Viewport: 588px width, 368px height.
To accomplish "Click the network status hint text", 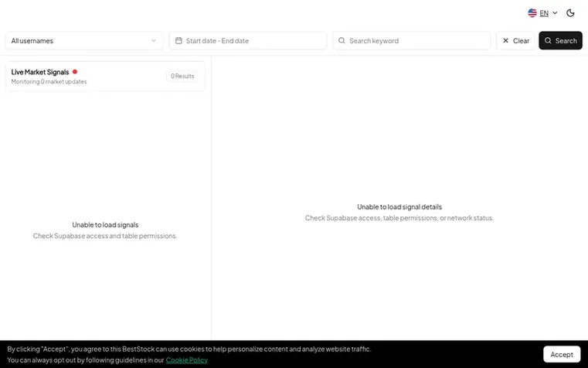I will tap(399, 218).
